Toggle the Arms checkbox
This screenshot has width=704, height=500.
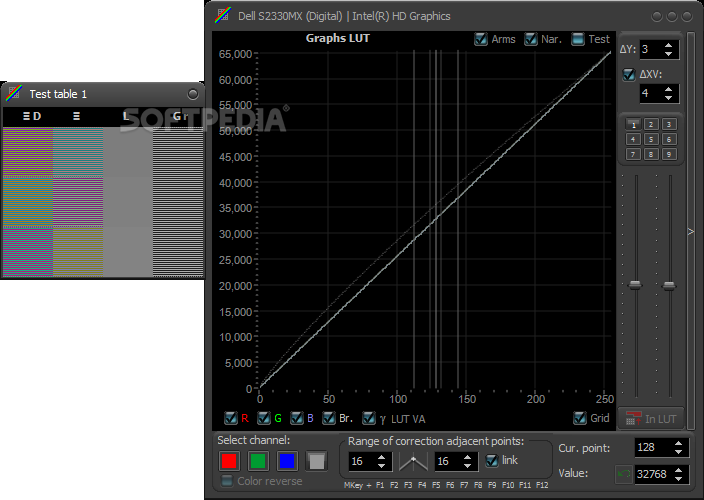tap(481, 39)
